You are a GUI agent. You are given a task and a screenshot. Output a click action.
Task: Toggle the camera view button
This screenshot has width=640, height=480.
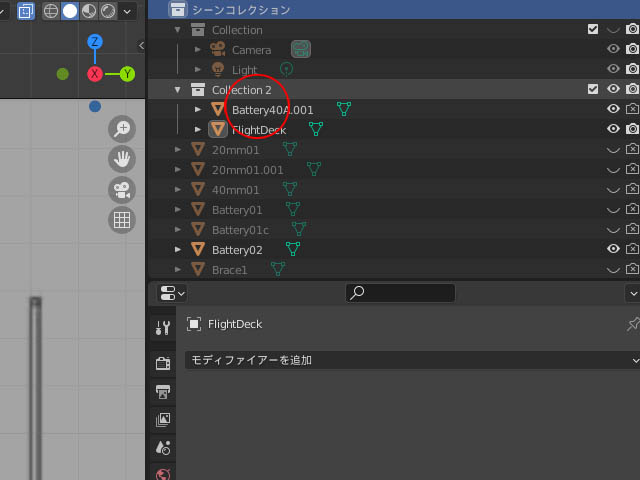coord(122,190)
